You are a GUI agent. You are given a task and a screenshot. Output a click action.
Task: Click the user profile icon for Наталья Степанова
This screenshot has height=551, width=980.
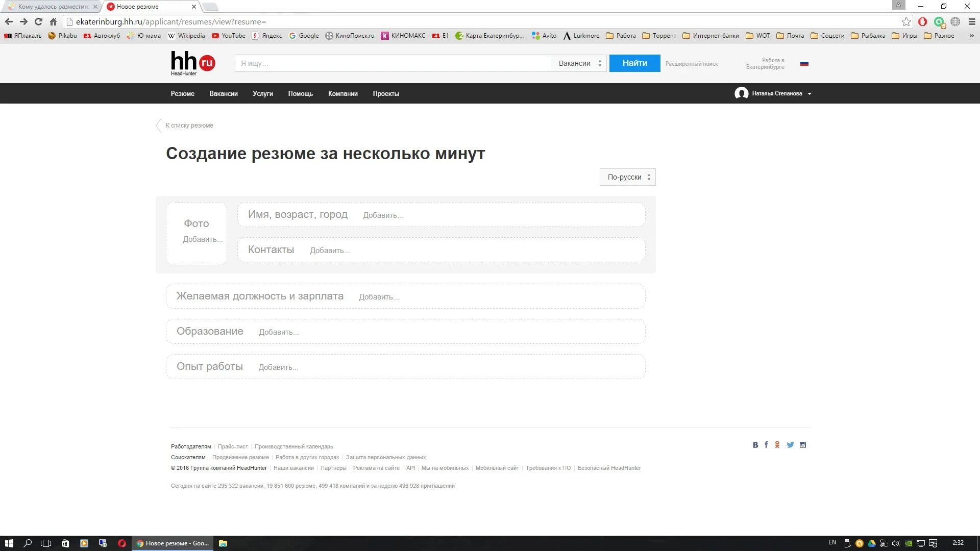coord(741,93)
